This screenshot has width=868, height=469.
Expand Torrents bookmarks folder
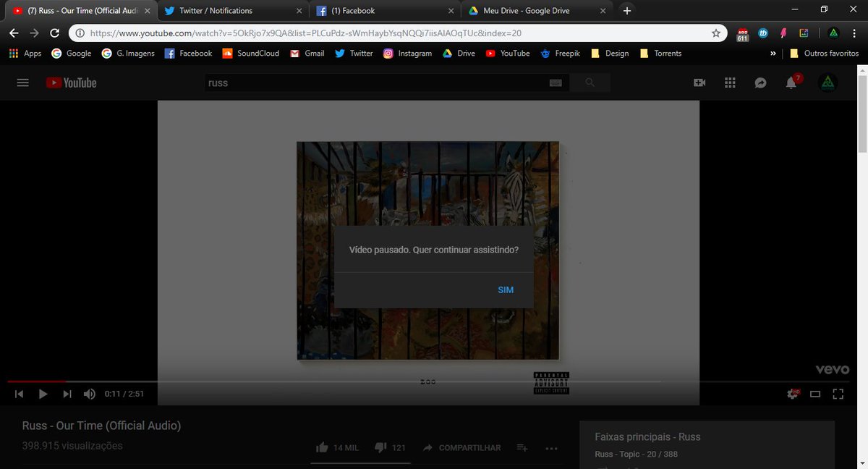click(x=660, y=54)
